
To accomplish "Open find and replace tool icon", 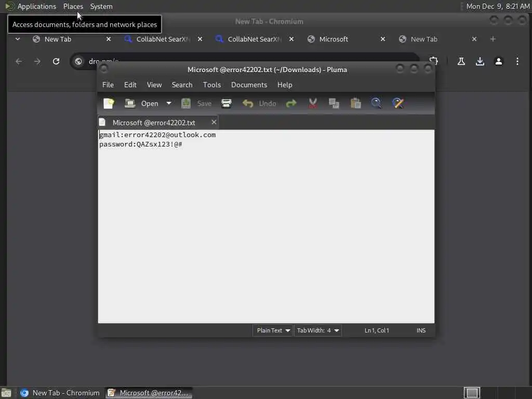I will pyautogui.click(x=398, y=103).
